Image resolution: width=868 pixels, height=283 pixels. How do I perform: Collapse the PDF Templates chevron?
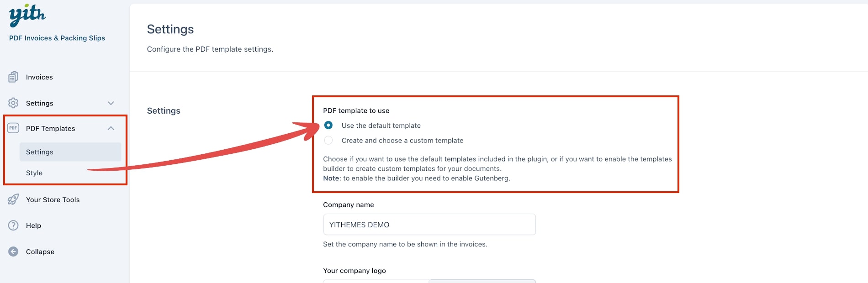111,128
